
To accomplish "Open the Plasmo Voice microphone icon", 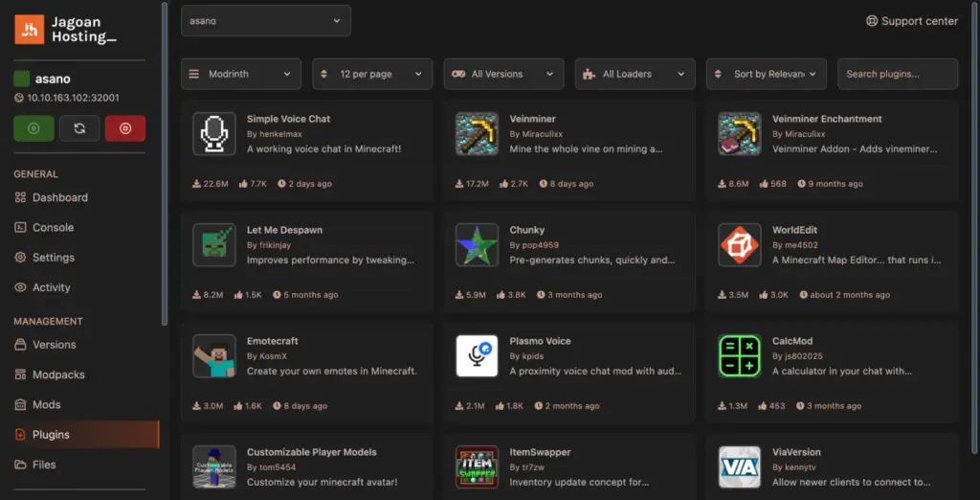I will pyautogui.click(x=477, y=356).
